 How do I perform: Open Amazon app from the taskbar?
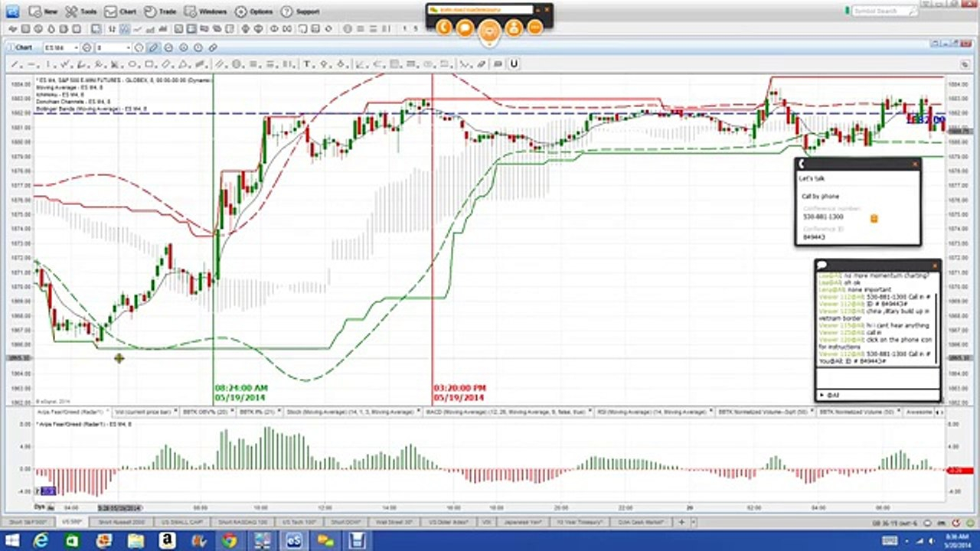[x=166, y=541]
